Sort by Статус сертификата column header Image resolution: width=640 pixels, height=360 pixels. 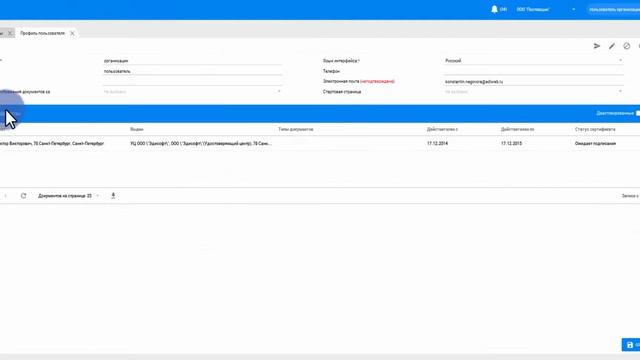pyautogui.click(x=595, y=129)
